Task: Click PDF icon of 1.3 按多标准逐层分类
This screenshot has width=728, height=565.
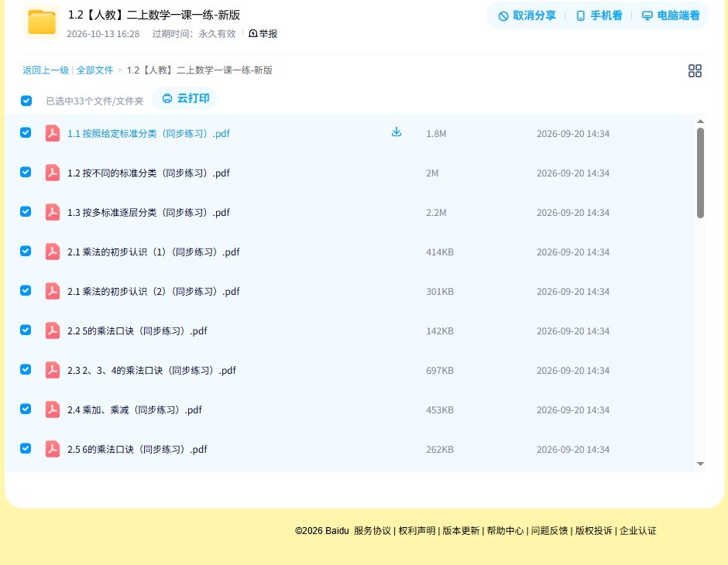Action: pos(53,212)
